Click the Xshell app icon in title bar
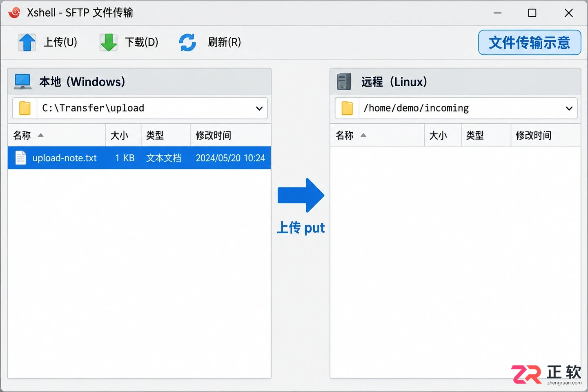The width and height of the screenshot is (588, 392). tap(14, 13)
